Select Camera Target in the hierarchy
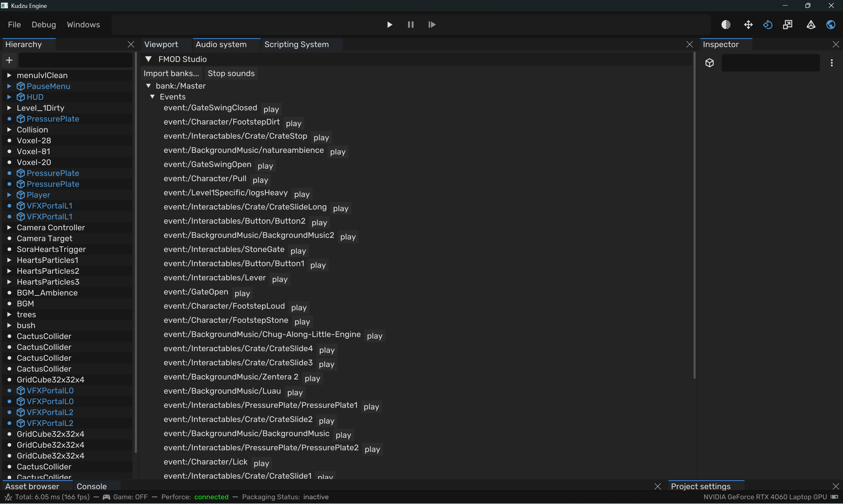This screenshot has height=504, width=843. pyautogui.click(x=44, y=238)
